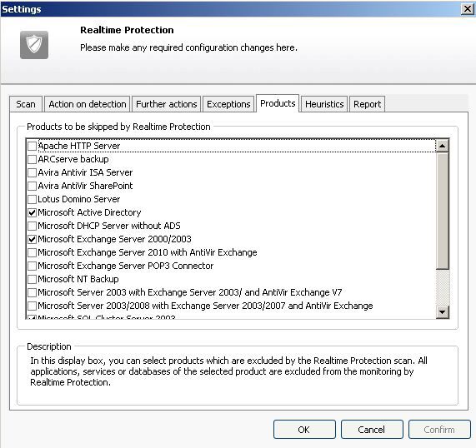Image resolution: width=476 pixels, height=448 pixels.
Task: Tick Server 2003 with AntiVir Exchange V7
Action: click(32, 293)
